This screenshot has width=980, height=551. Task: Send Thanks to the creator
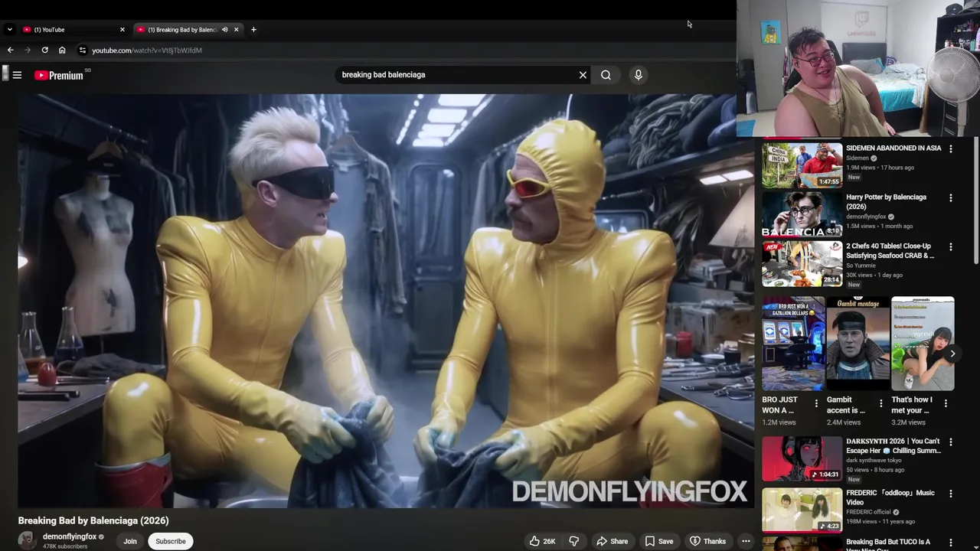707,541
